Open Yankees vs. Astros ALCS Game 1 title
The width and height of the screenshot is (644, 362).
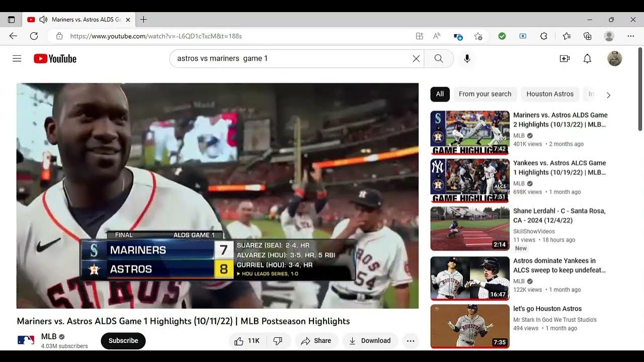[x=559, y=167]
